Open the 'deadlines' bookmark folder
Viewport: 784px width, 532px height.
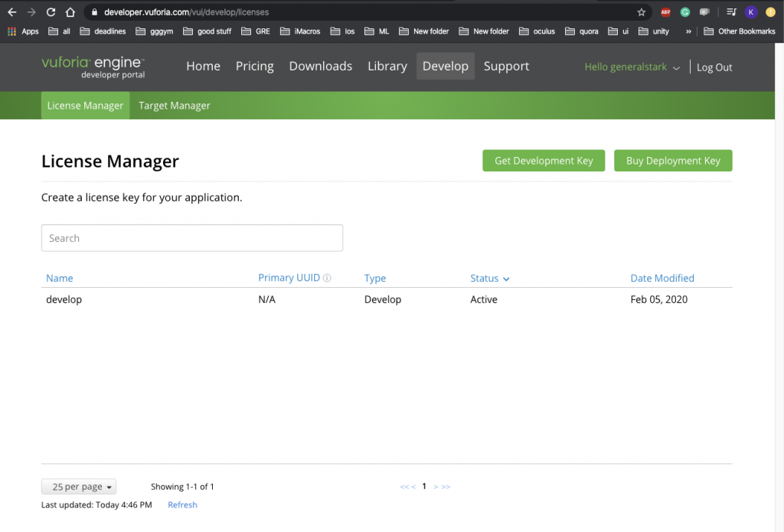click(x=103, y=31)
